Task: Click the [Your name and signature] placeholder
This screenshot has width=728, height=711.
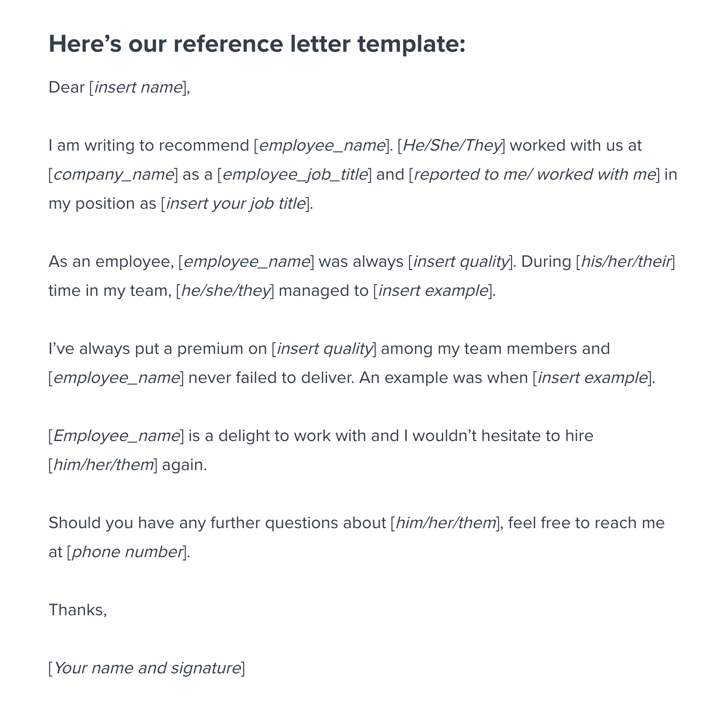Action: [147, 668]
